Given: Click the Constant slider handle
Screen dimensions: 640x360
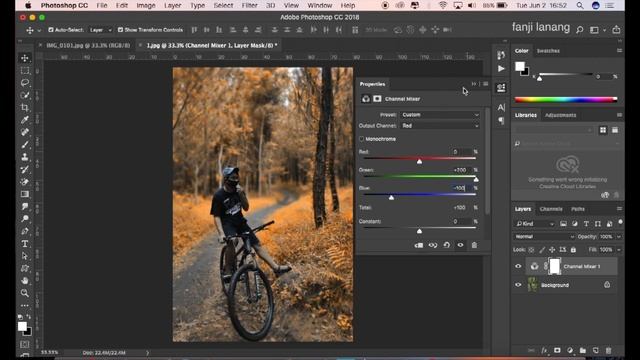Looking at the screenshot, I should (419, 231).
